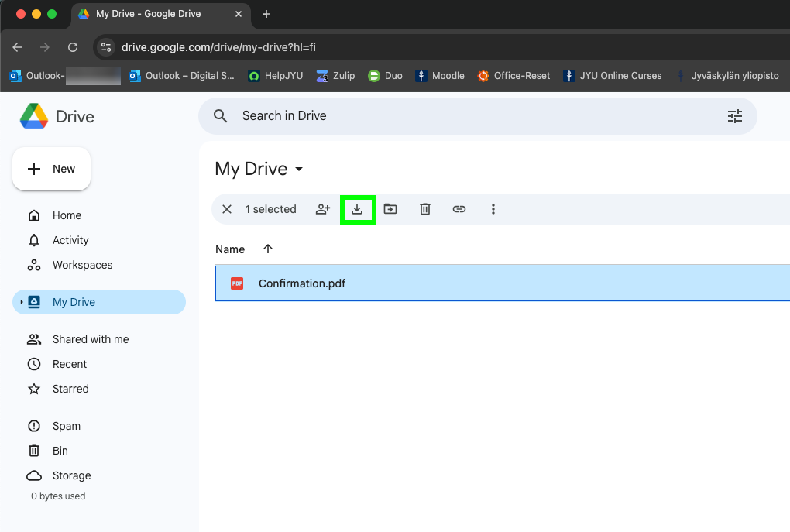Click the Copy link chain icon

click(459, 209)
